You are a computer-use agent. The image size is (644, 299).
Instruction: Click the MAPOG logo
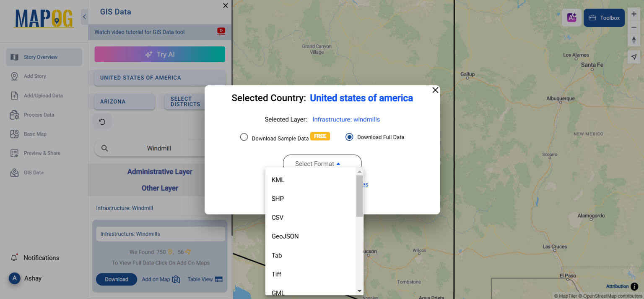click(44, 18)
